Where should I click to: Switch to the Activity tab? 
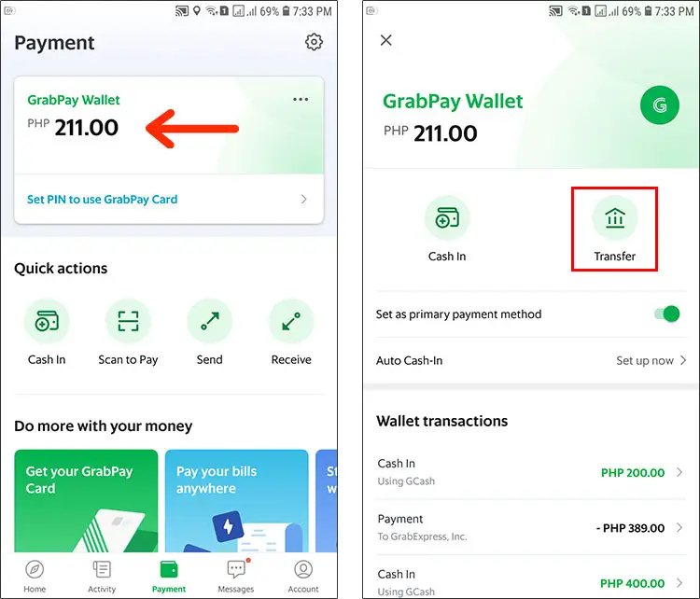click(102, 577)
